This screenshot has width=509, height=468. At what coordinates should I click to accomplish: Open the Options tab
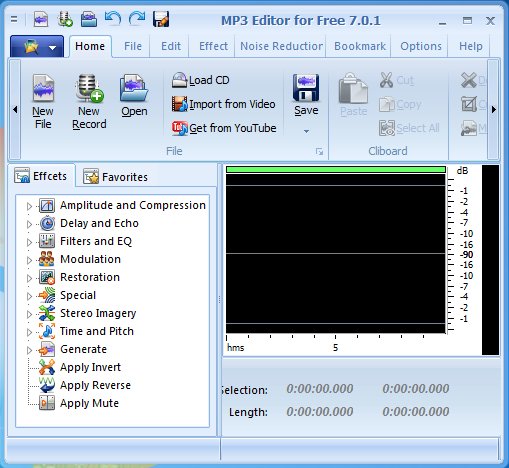[x=421, y=46]
